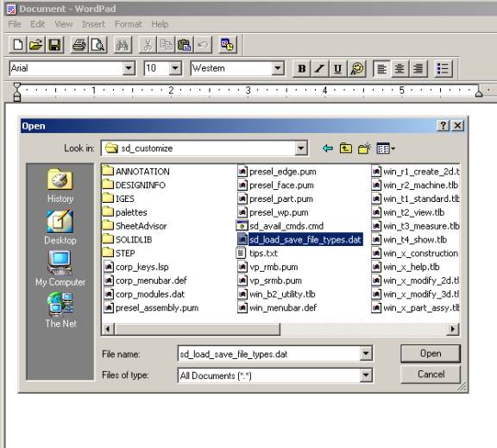Click the History shortcut in places bar
This screenshot has width=497, height=448.
60,186
